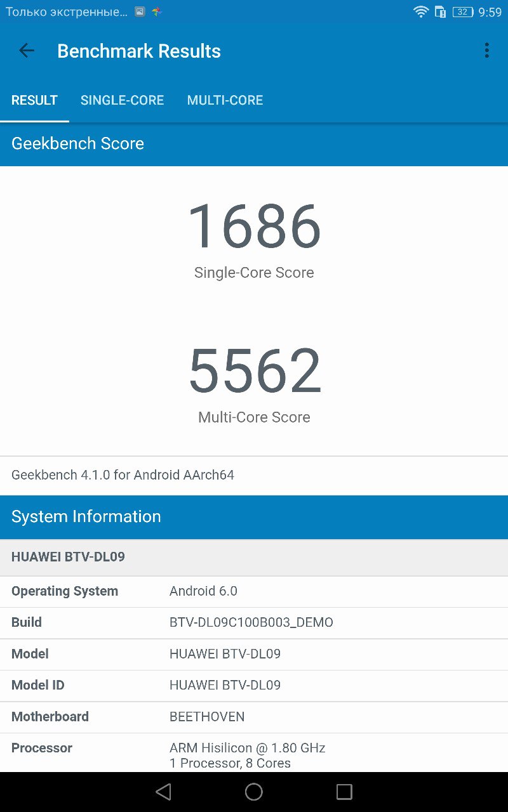Tap the Android home circle button

254,792
